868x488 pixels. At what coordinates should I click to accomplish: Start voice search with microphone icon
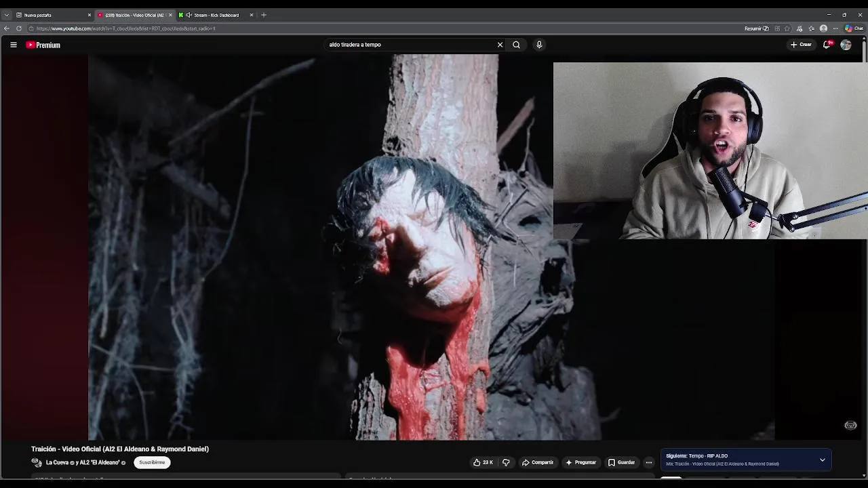[539, 45]
